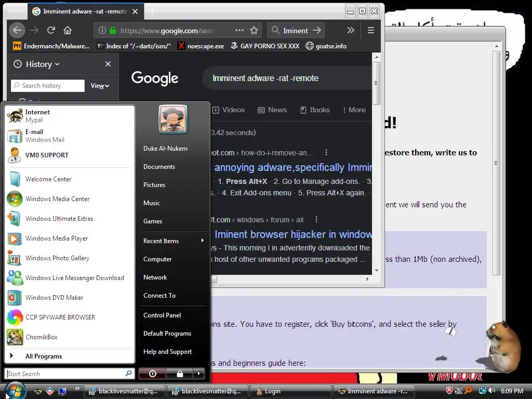Switch to Videos search results tab
532x399 pixels.
229,110
